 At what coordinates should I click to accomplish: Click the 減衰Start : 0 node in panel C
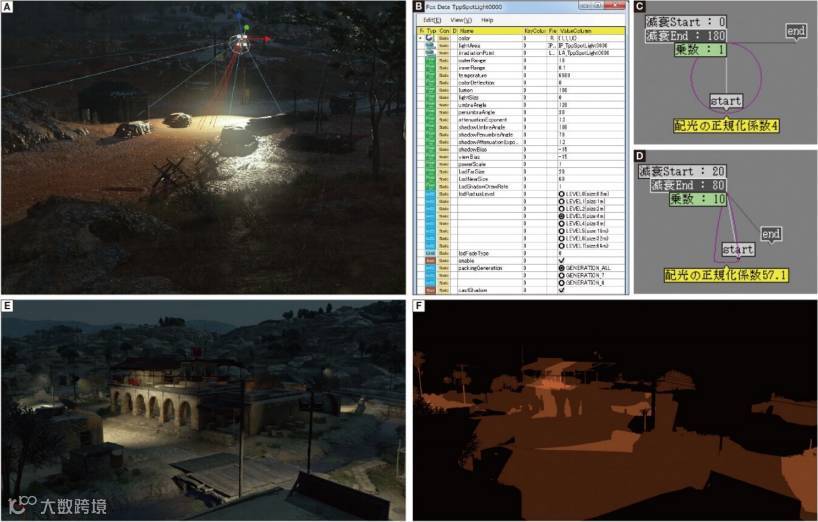(685, 22)
